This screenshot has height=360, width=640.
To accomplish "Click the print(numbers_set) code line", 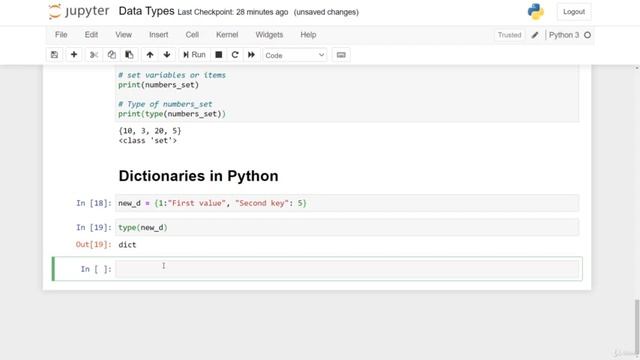I will click(158, 85).
